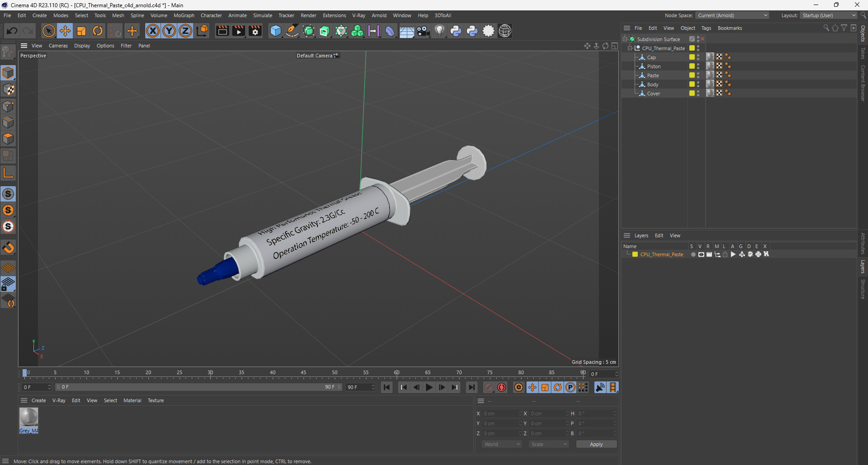Open Edit Render Settings icon
This screenshot has height=465, width=868.
[x=256, y=31]
